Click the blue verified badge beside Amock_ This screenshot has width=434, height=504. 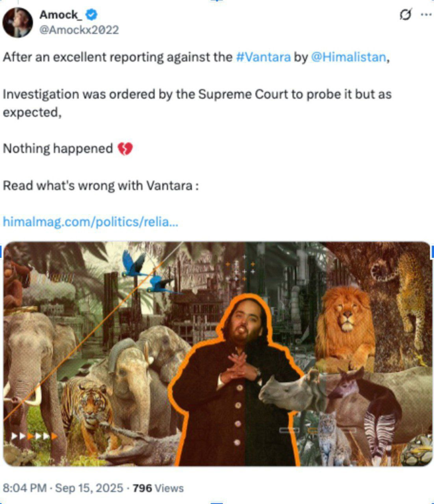[92, 14]
